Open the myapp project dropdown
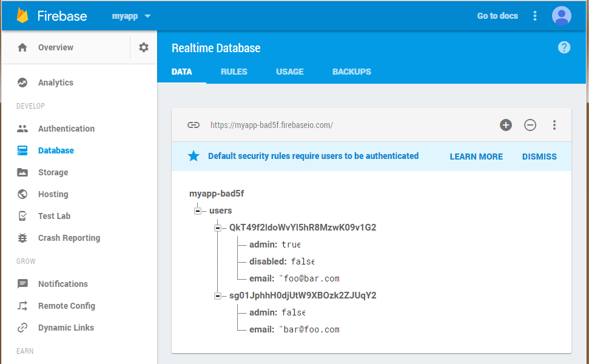The height and width of the screenshot is (364, 589). [131, 16]
